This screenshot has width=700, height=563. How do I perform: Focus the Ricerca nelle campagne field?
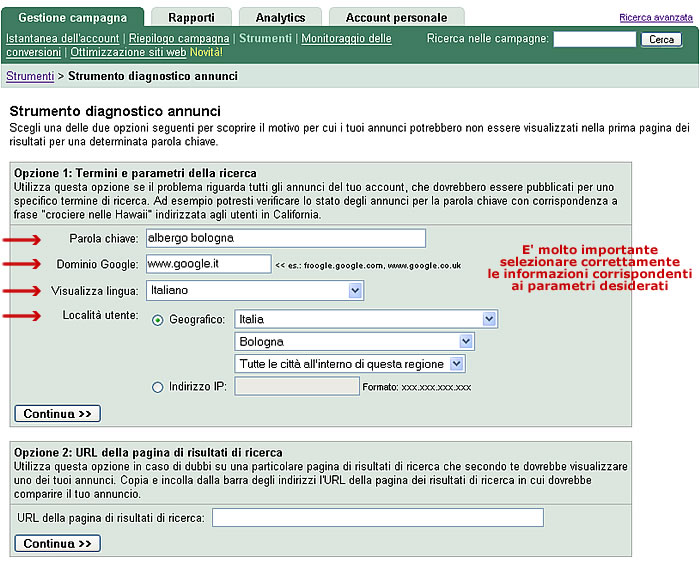tap(595, 39)
